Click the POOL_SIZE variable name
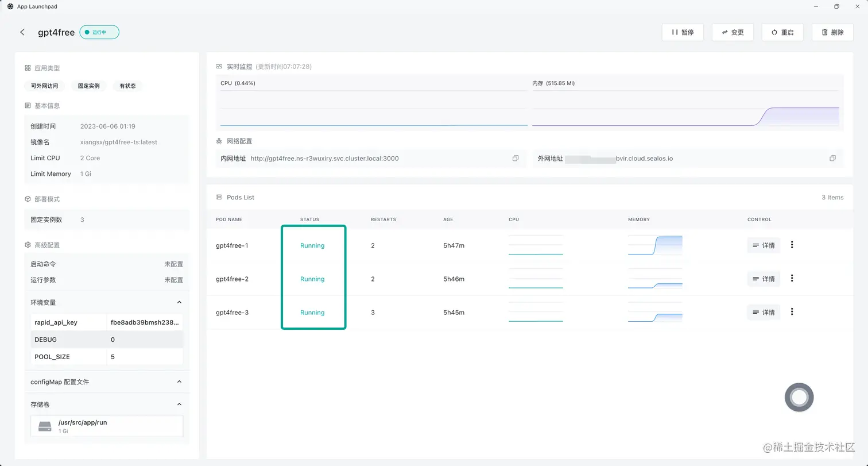This screenshot has height=466, width=868. click(52, 357)
